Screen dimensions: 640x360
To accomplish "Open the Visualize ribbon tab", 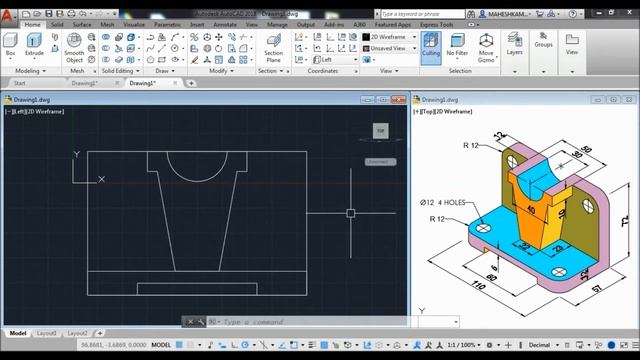I will point(134,24).
